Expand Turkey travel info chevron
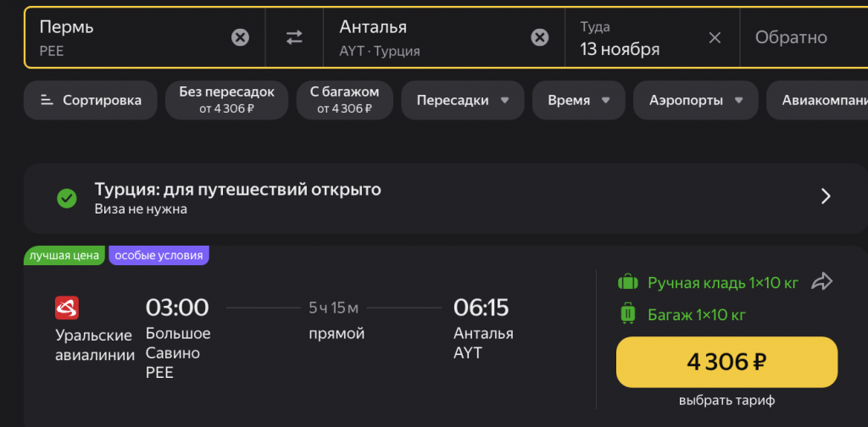The width and height of the screenshot is (868, 427). point(826,197)
